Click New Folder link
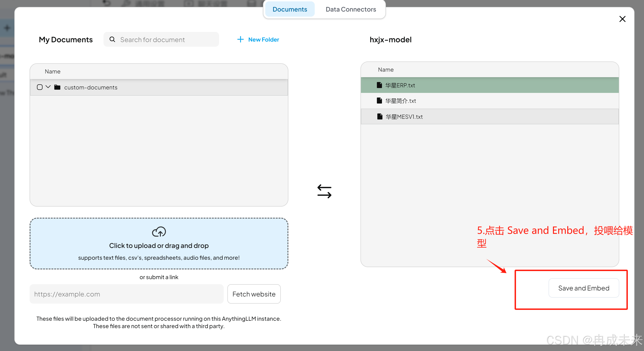This screenshot has width=644, height=351. tap(263, 40)
